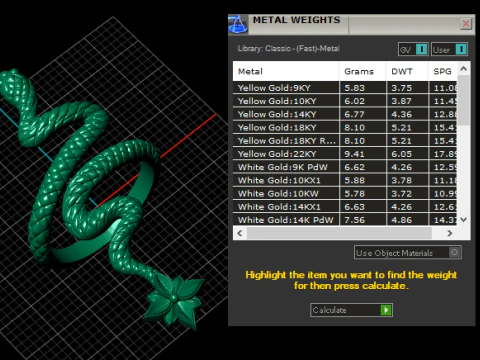
Task: Click the 6.62 grams value
Action: point(355,167)
